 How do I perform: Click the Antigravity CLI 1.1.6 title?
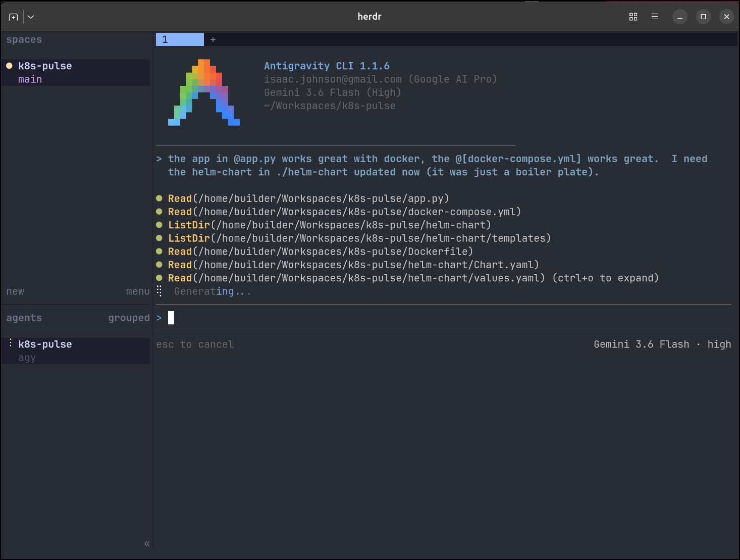pos(327,66)
